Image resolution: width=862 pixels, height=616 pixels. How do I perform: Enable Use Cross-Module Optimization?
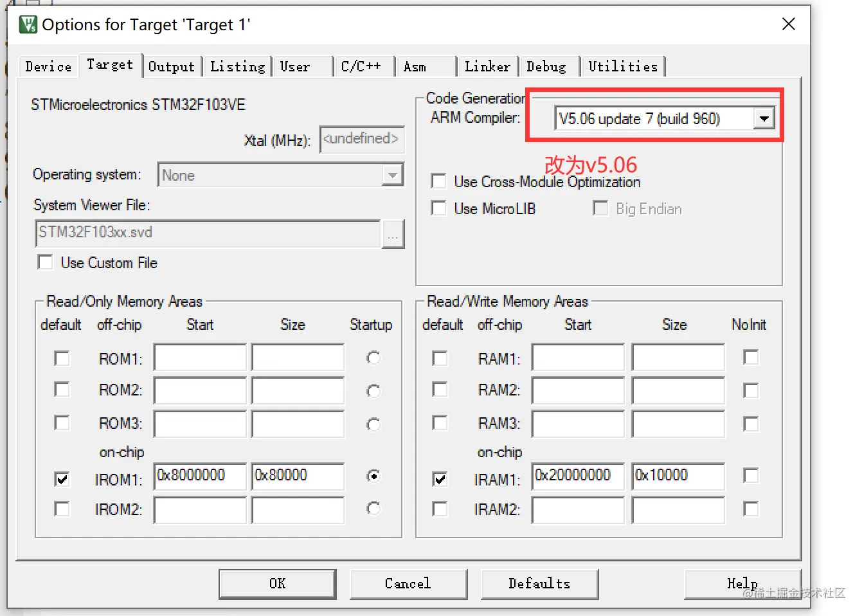(x=438, y=181)
